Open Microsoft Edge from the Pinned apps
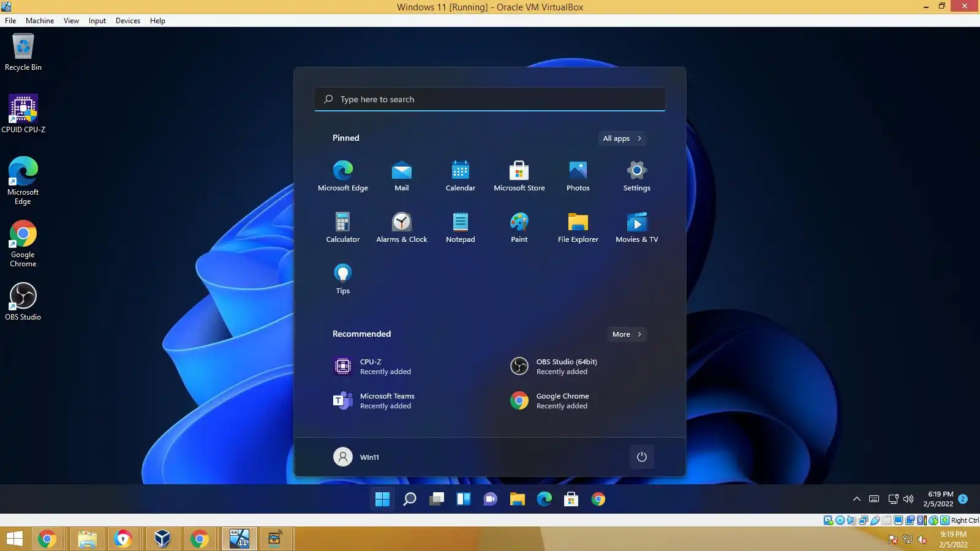The height and width of the screenshot is (551, 980). pyautogui.click(x=343, y=176)
